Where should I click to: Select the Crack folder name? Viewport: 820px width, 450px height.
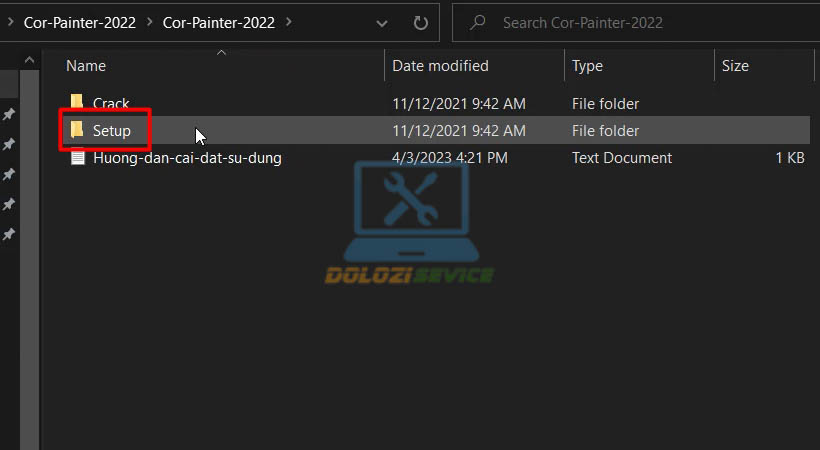111,103
